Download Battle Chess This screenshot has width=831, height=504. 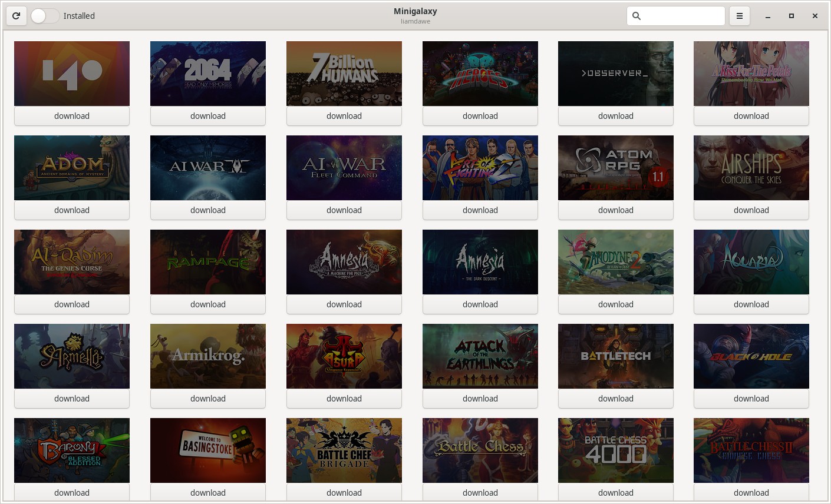click(x=480, y=492)
